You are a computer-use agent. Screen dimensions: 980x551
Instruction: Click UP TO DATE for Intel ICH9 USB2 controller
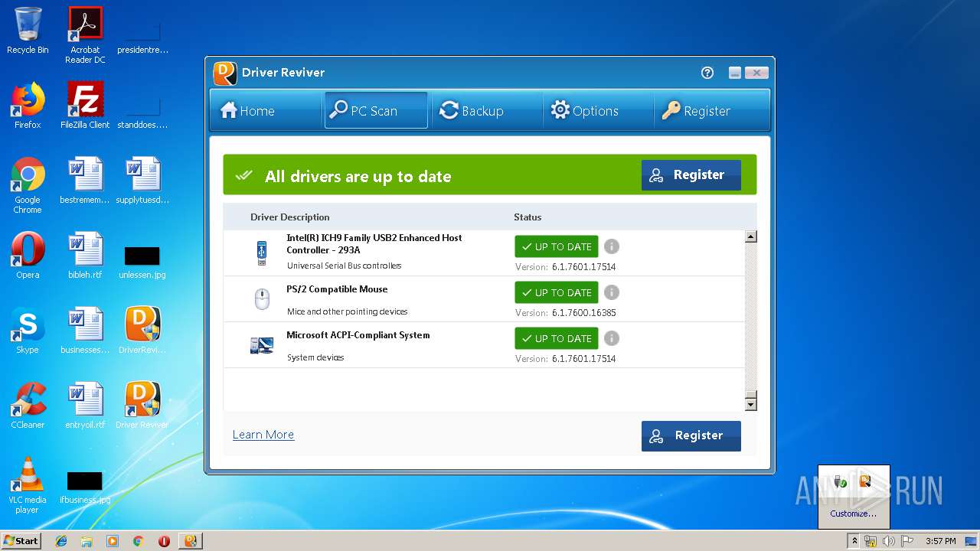pyautogui.click(x=557, y=246)
